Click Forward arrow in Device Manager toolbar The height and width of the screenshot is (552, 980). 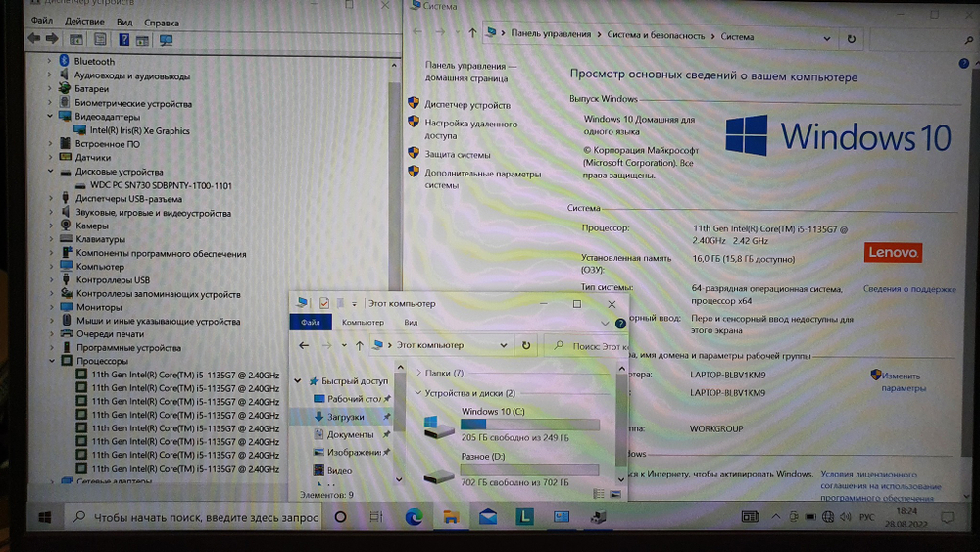52,39
